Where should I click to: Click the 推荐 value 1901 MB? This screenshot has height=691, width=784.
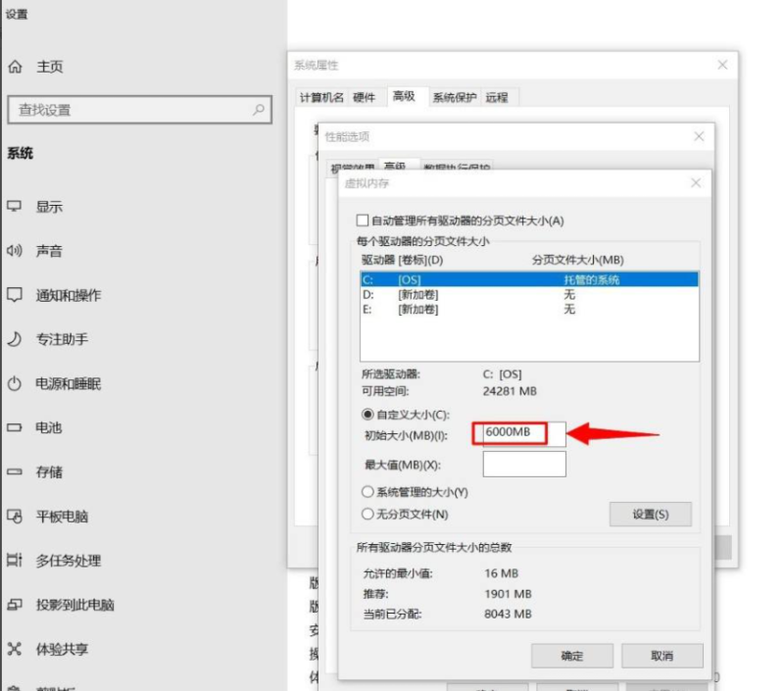coord(508,594)
